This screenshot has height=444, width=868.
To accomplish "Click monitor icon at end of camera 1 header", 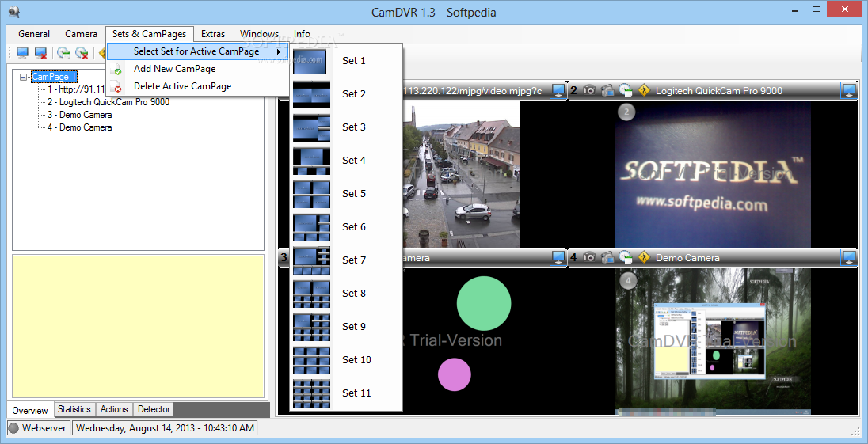I will (558, 91).
